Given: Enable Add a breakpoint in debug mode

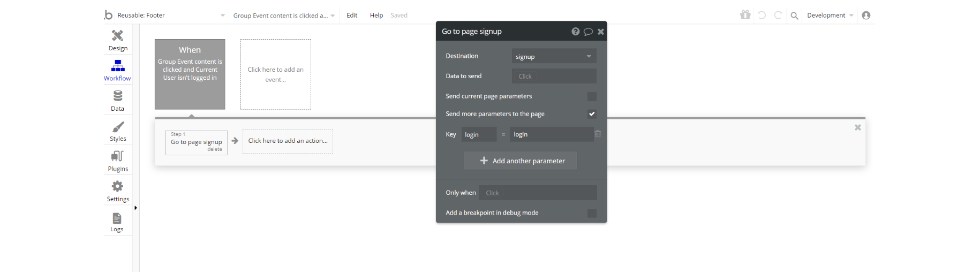Looking at the screenshot, I should (592, 213).
